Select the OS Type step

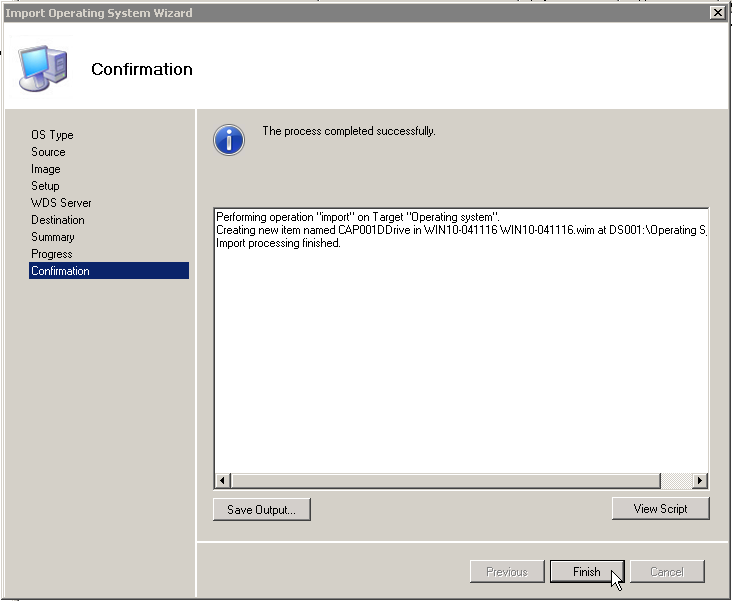[x=52, y=135]
